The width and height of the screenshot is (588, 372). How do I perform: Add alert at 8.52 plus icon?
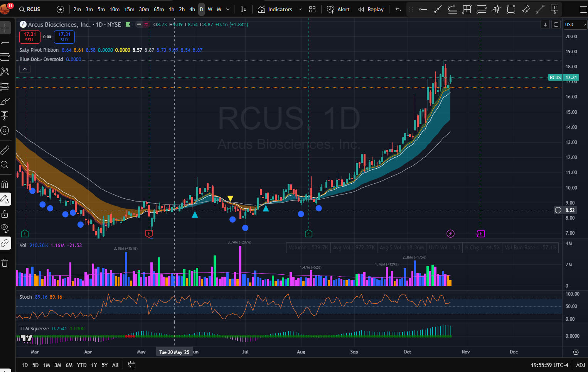point(558,210)
